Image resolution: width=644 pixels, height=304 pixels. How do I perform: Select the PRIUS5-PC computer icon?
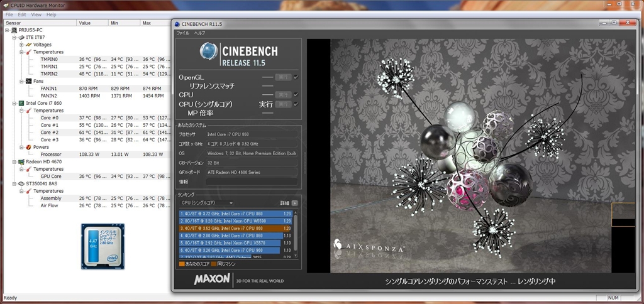[14, 30]
